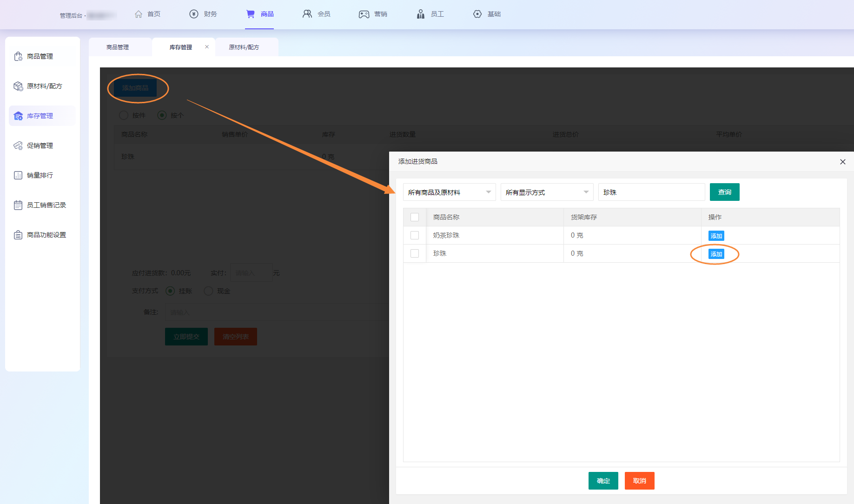Click the search field containing 珍珠

[x=651, y=192]
